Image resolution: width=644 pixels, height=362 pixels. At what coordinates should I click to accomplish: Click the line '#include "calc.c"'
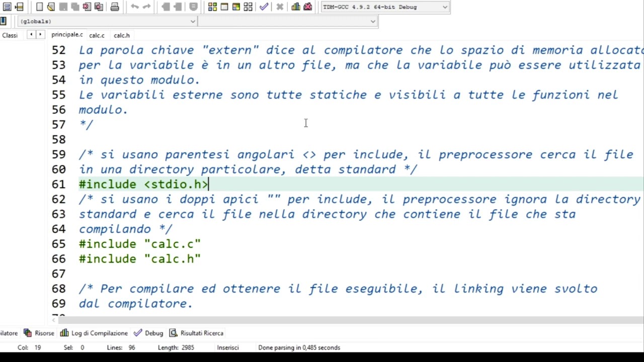140,244
